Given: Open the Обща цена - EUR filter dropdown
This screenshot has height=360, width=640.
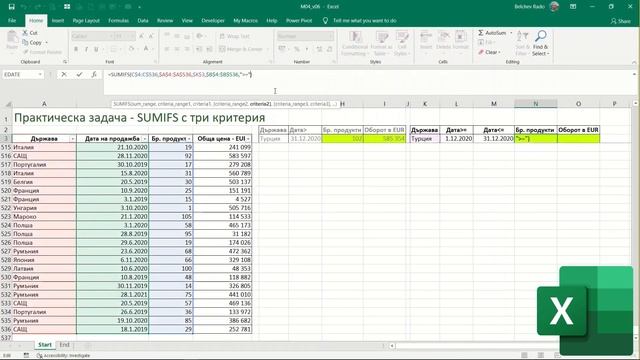Looking at the screenshot, I should point(248,139).
